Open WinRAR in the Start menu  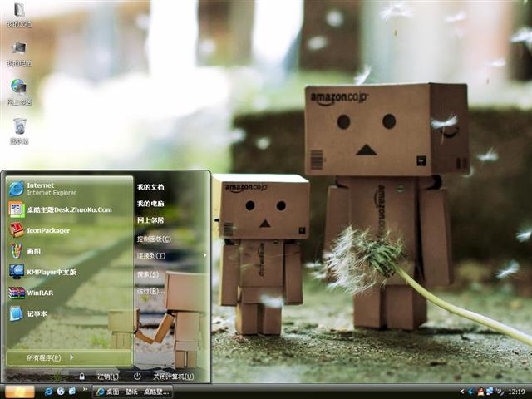tap(38, 293)
